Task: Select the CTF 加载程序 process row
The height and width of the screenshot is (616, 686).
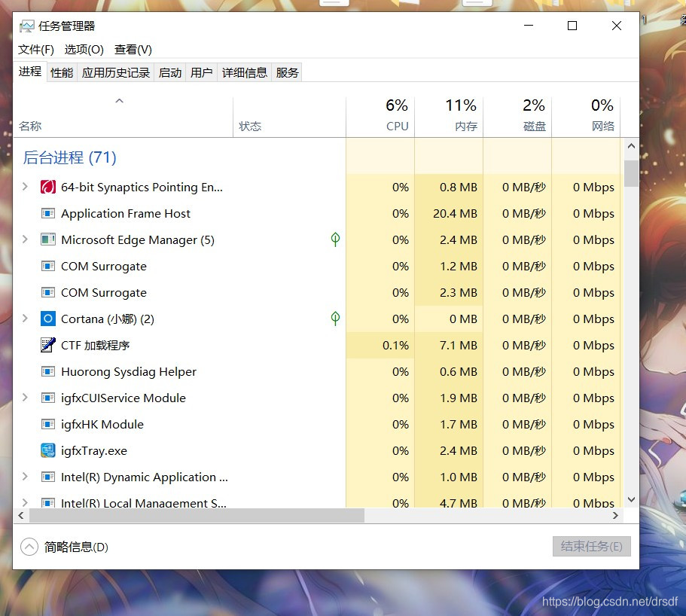Action: click(317, 345)
